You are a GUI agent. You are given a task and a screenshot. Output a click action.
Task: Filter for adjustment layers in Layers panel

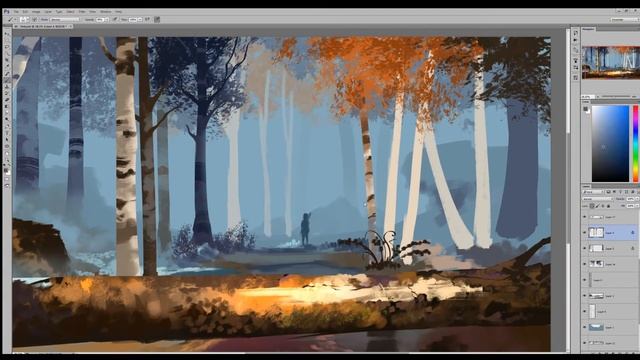(614, 191)
